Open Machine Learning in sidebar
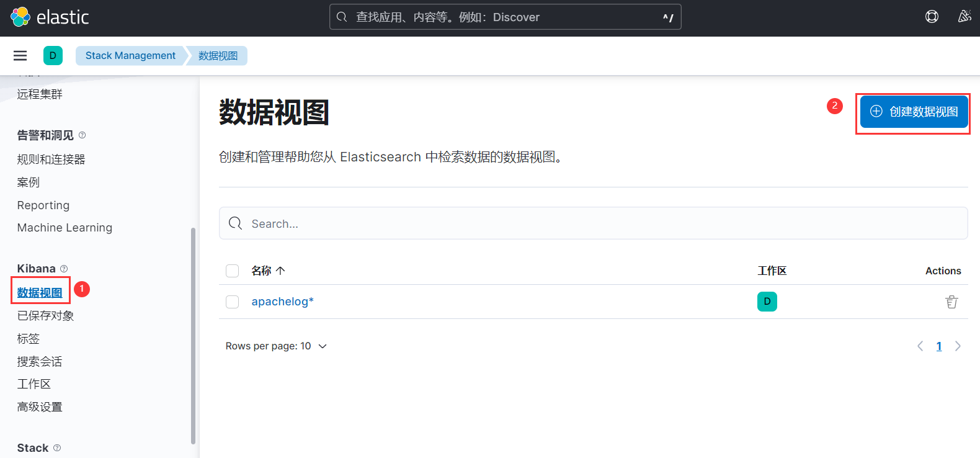 [x=65, y=228]
